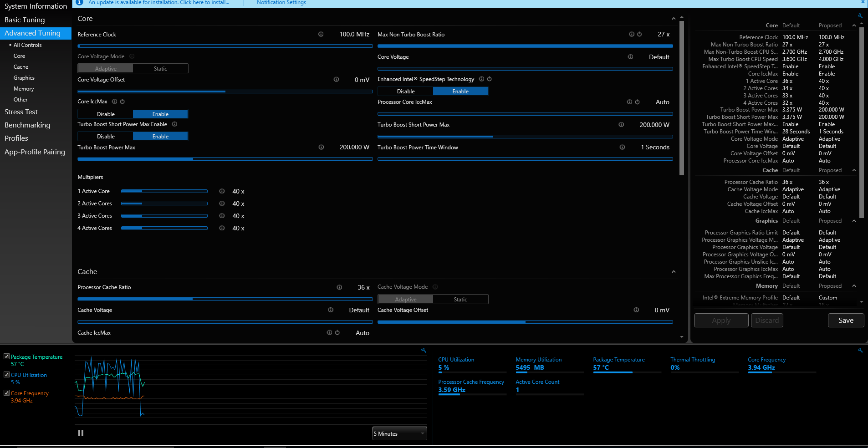Viewport: 868px width, 448px height.
Task: Click the info icon beside Reference Clock
Action: click(321, 35)
